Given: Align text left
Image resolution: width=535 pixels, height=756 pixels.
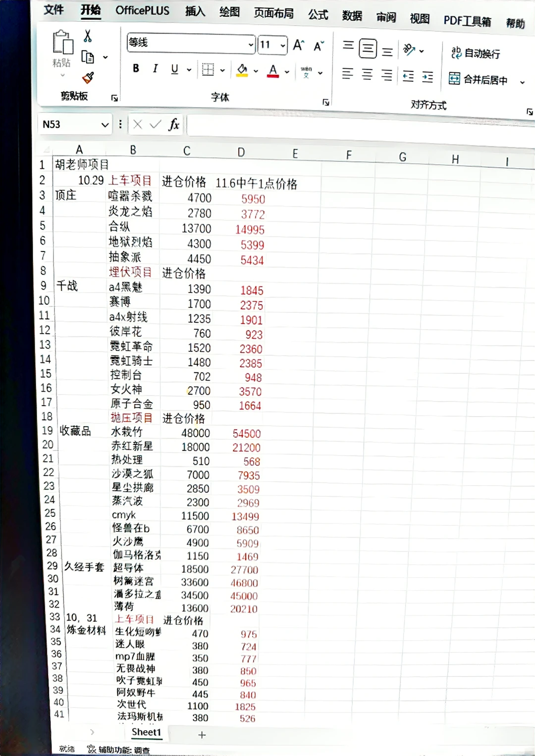Looking at the screenshot, I should tap(348, 74).
